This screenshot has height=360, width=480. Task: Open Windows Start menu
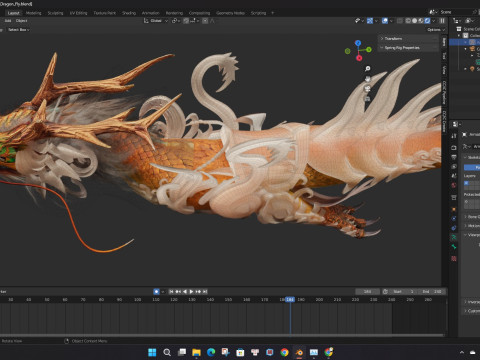pos(152,352)
